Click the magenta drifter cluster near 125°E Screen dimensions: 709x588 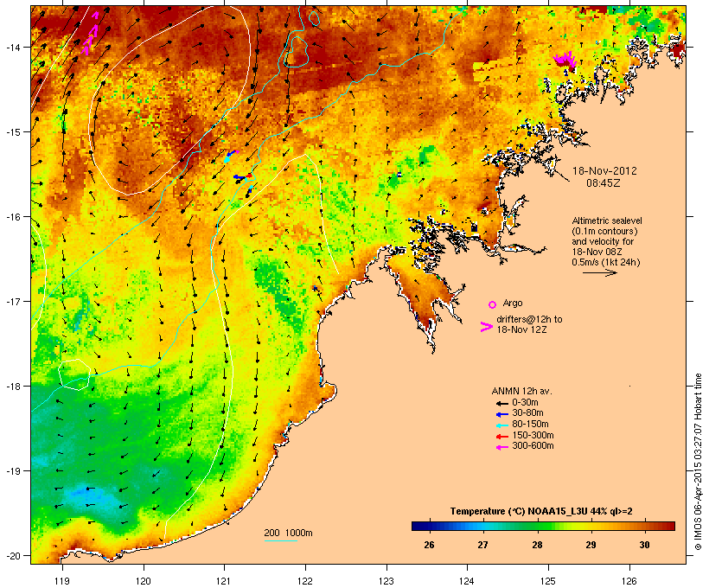click(x=565, y=60)
